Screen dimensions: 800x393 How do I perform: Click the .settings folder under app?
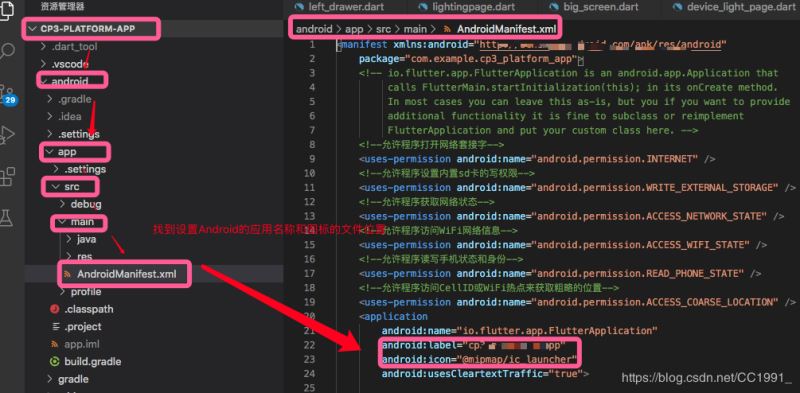point(85,169)
